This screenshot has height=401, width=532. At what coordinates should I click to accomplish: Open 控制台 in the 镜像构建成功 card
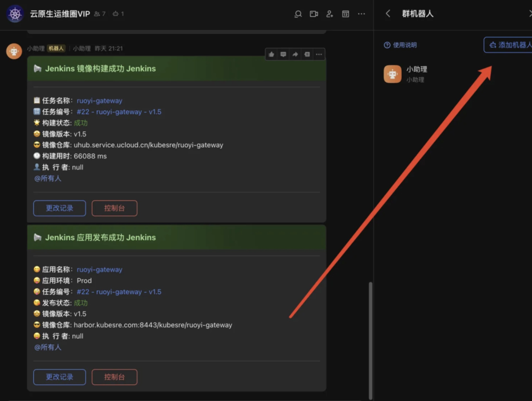pyautogui.click(x=114, y=208)
